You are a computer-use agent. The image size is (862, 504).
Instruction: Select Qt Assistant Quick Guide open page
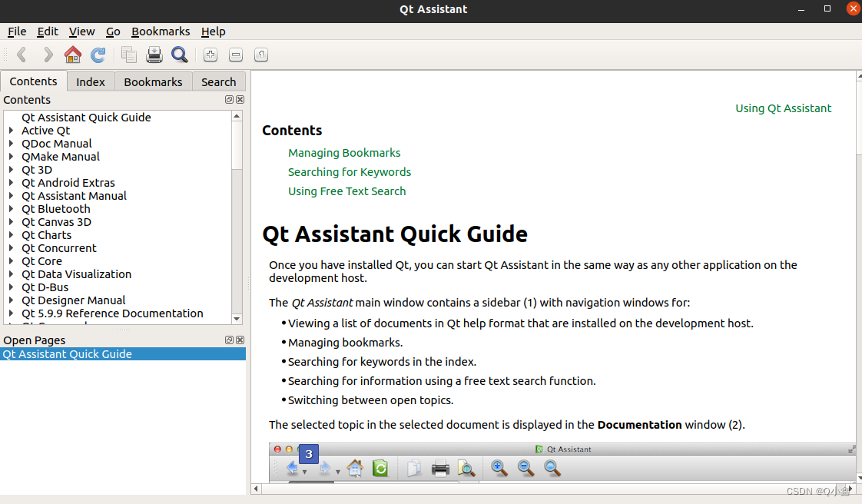(123, 354)
